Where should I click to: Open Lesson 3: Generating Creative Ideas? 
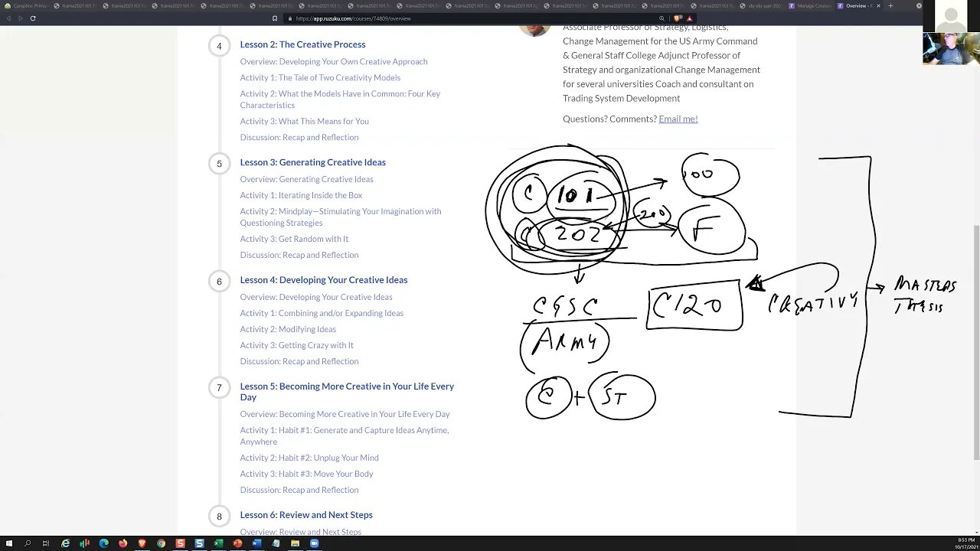coord(312,162)
